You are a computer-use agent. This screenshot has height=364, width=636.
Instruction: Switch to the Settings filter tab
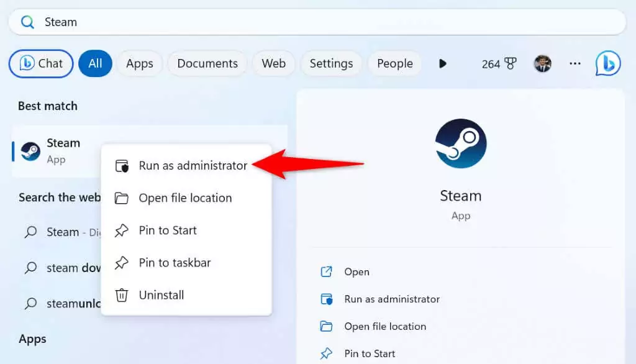[331, 64]
